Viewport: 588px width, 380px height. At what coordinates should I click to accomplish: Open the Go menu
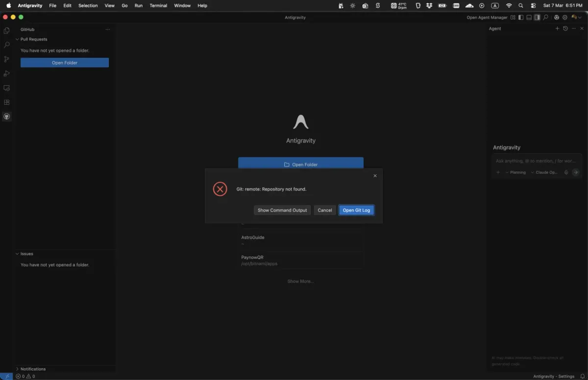tap(124, 5)
